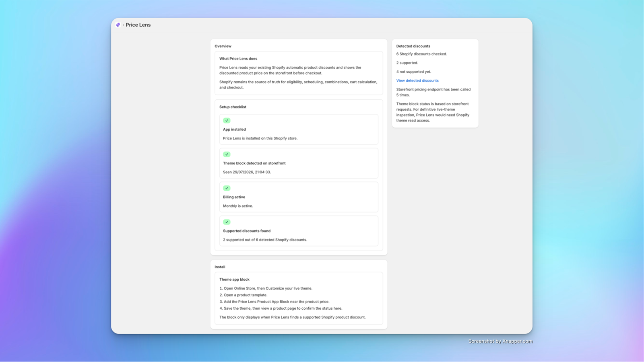The image size is (644, 362).
Task: Click the 'Monthly is active.' text
Action: click(x=238, y=206)
